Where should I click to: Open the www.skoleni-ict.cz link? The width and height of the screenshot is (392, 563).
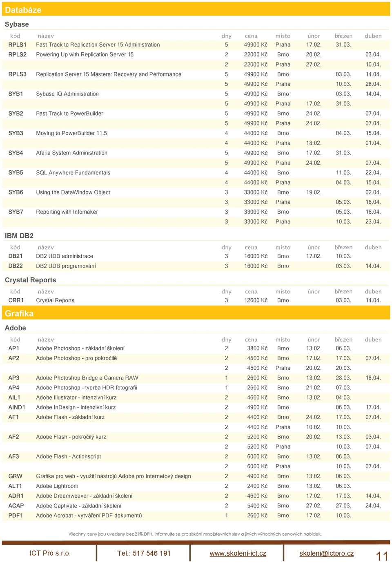(238, 553)
